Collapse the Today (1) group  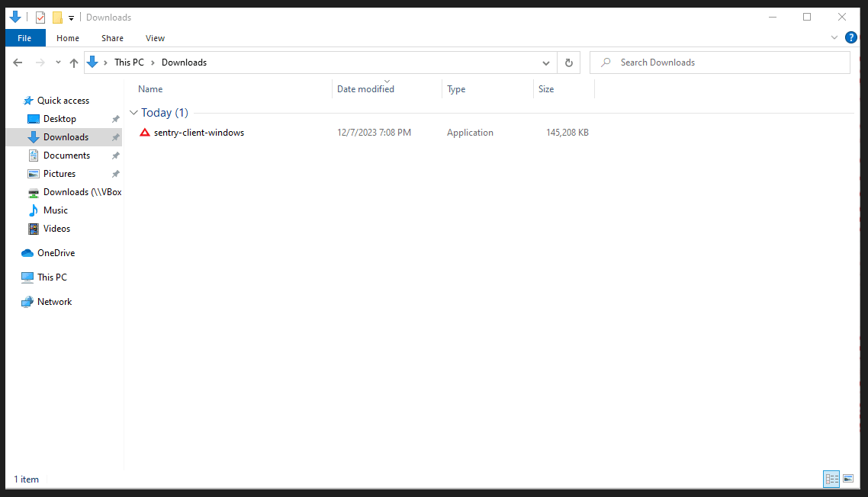(133, 113)
